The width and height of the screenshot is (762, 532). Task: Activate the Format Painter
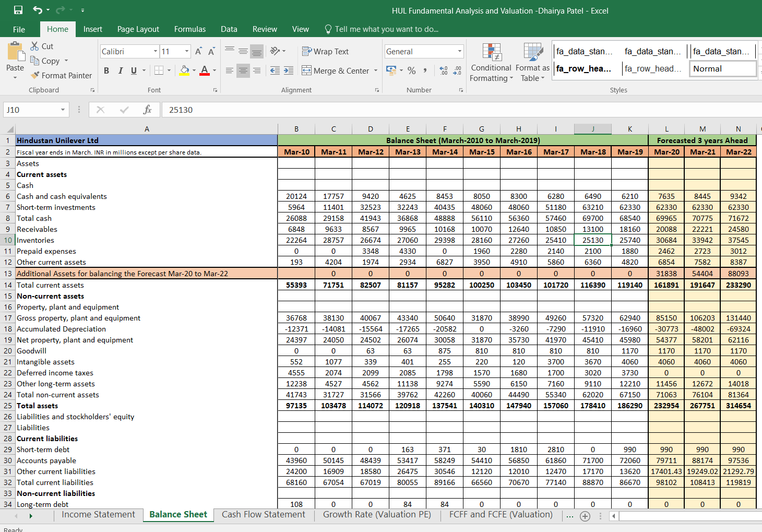(x=61, y=75)
